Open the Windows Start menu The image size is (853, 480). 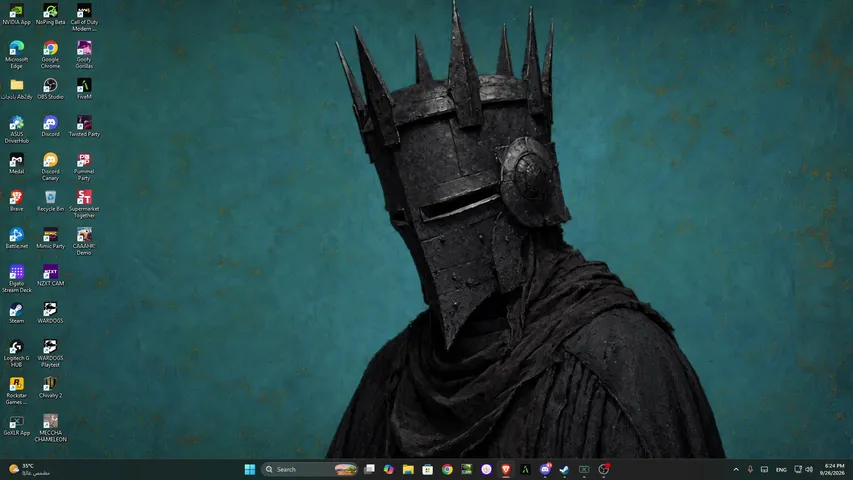click(x=250, y=469)
